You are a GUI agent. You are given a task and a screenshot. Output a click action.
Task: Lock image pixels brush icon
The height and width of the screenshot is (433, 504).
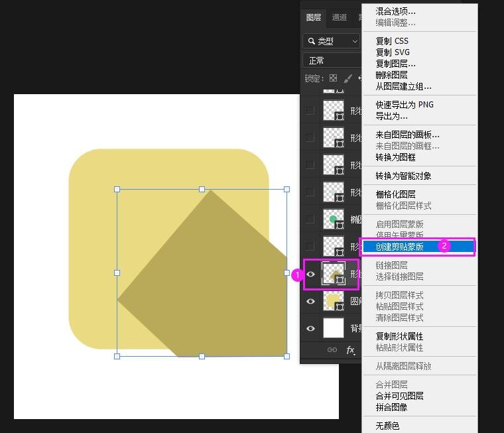pyautogui.click(x=348, y=78)
